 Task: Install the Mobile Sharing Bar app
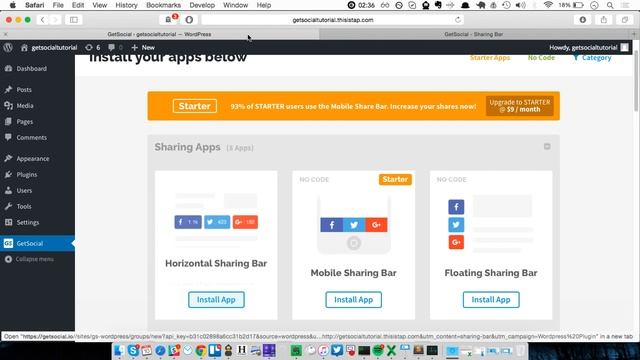353,300
